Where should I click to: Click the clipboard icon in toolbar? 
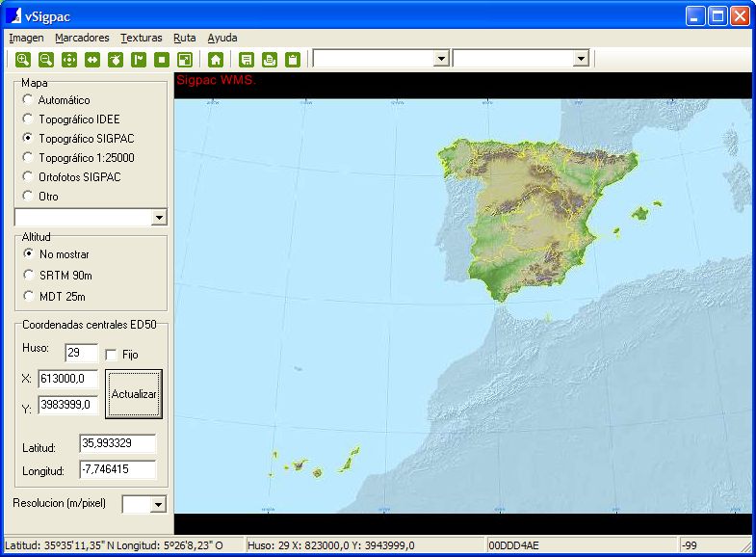292,60
